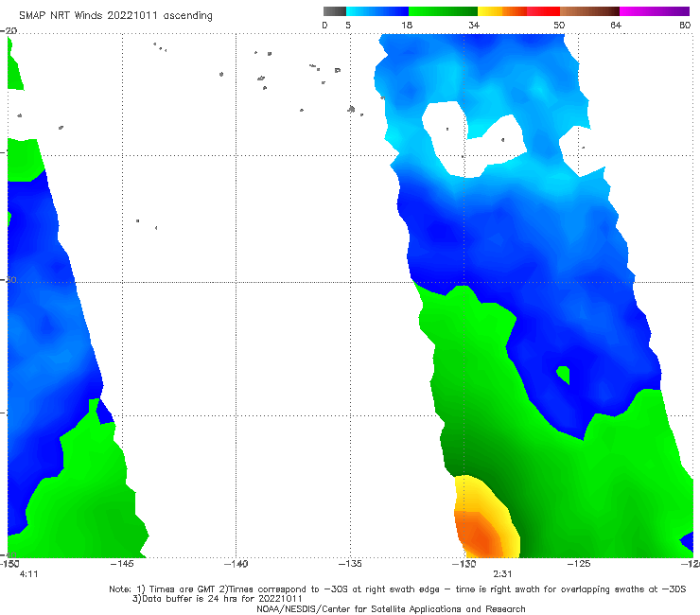Click the brown segment of the color bar

(589, 11)
